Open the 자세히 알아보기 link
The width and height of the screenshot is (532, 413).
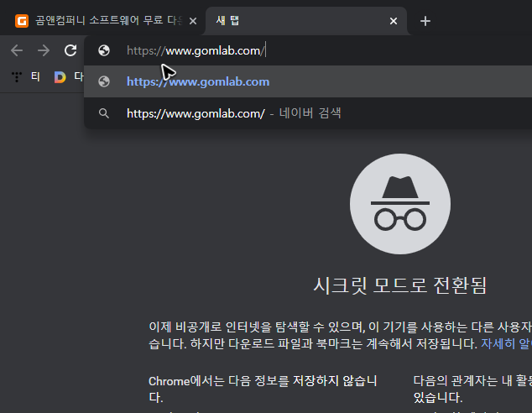(x=506, y=344)
